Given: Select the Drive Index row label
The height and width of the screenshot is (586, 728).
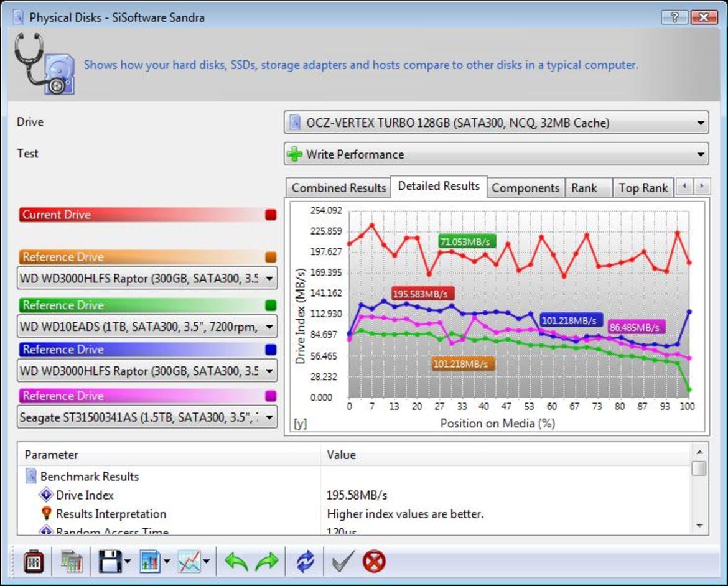Looking at the screenshot, I should point(85,495).
